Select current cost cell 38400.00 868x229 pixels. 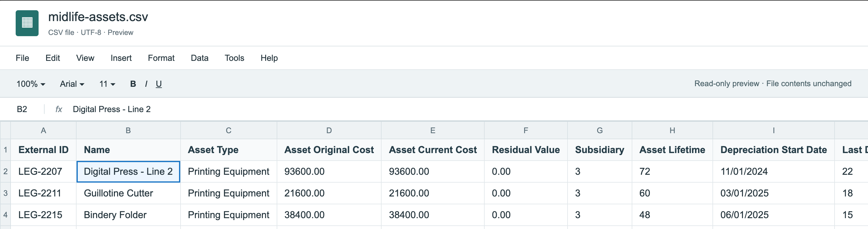(x=433, y=215)
